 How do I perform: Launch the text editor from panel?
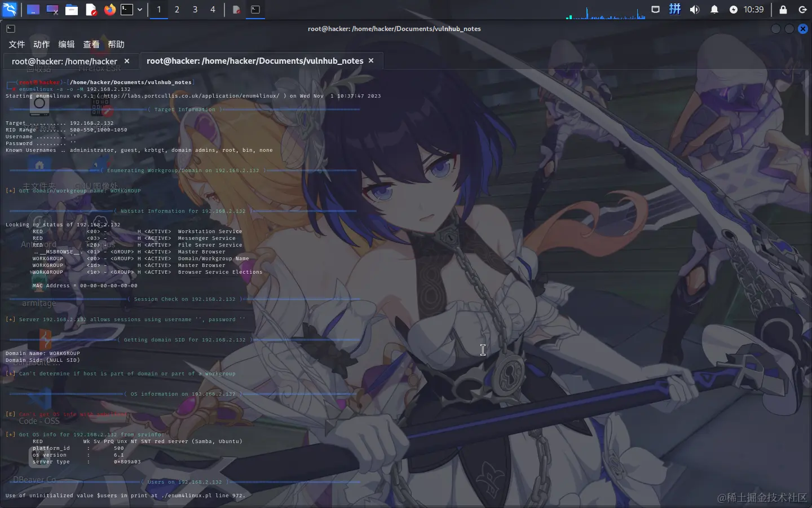click(91, 10)
